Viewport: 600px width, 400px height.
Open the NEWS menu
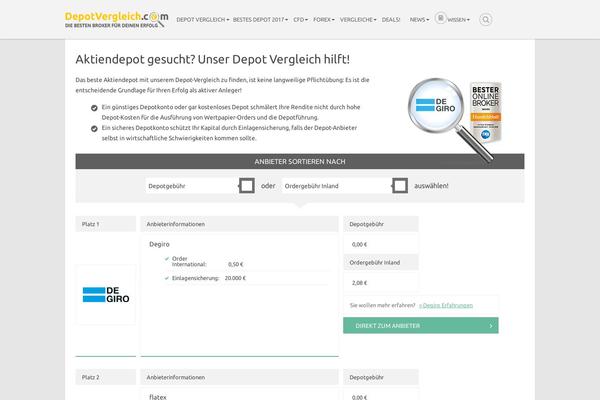click(419, 20)
